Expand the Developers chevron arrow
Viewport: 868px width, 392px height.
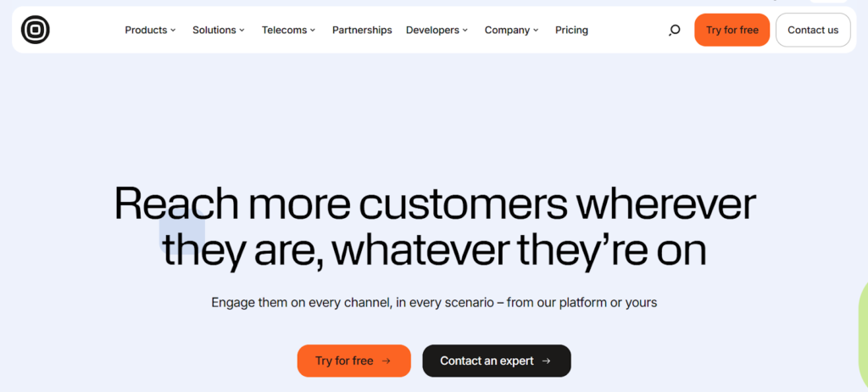pos(465,31)
